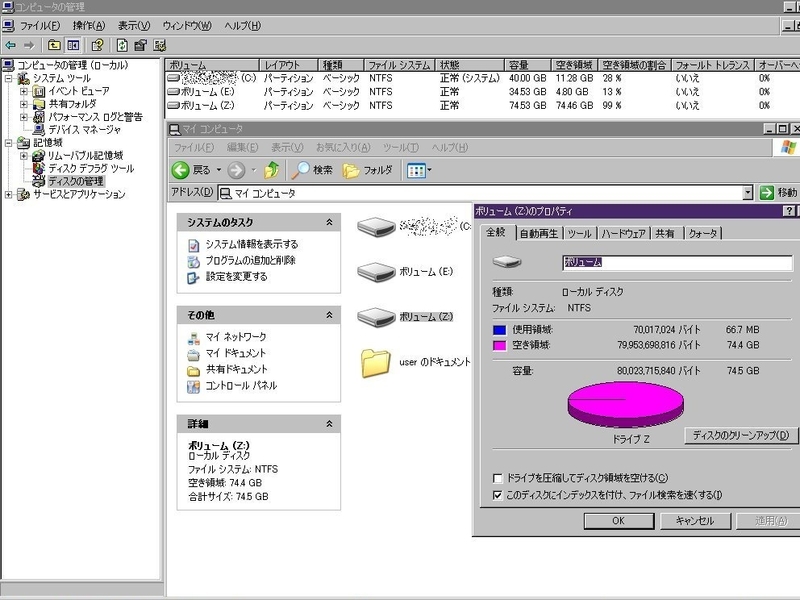
Task: Enable ドライブを圧縮して disk space checkbox
Action: click(x=497, y=479)
